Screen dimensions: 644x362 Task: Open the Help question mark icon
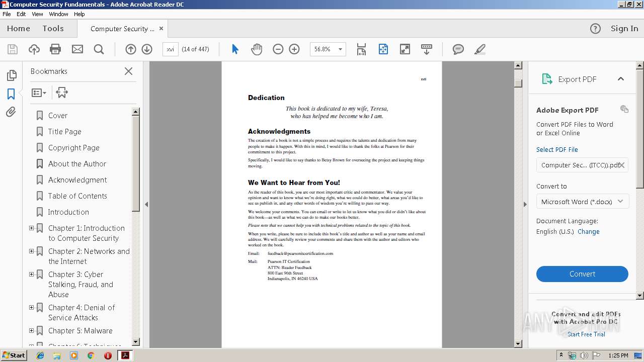595,29
